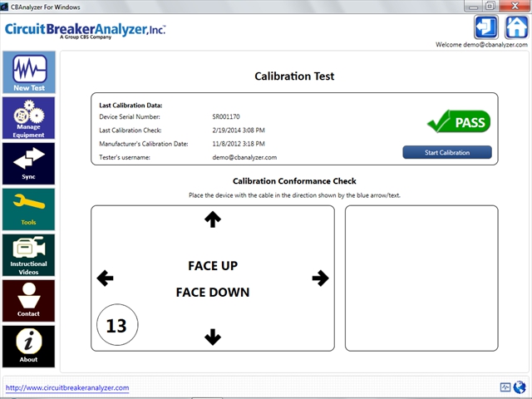532x399 pixels.
Task: Click the logout door icon
Action: (x=485, y=27)
